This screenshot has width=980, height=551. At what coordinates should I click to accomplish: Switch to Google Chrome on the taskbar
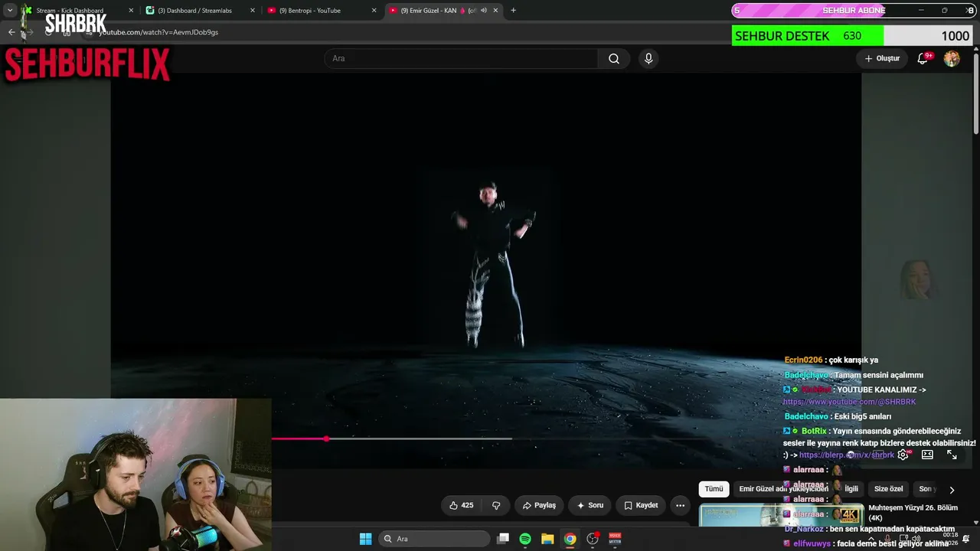click(x=570, y=539)
